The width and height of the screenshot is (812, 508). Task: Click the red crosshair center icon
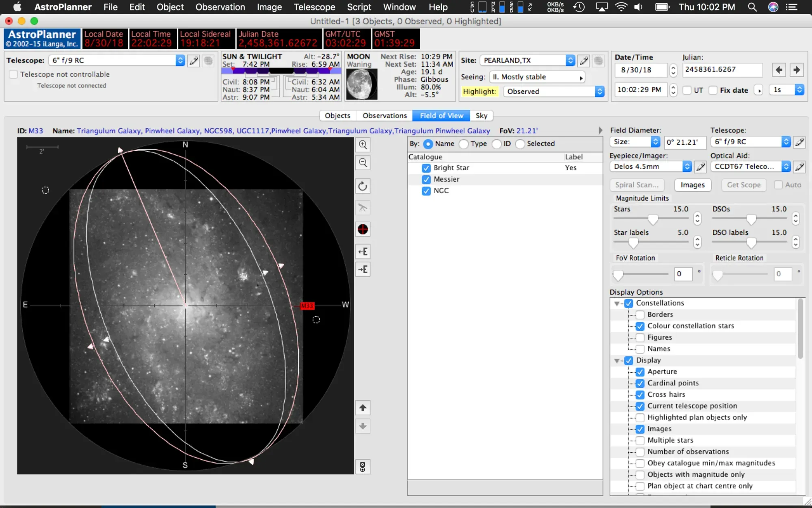(363, 230)
